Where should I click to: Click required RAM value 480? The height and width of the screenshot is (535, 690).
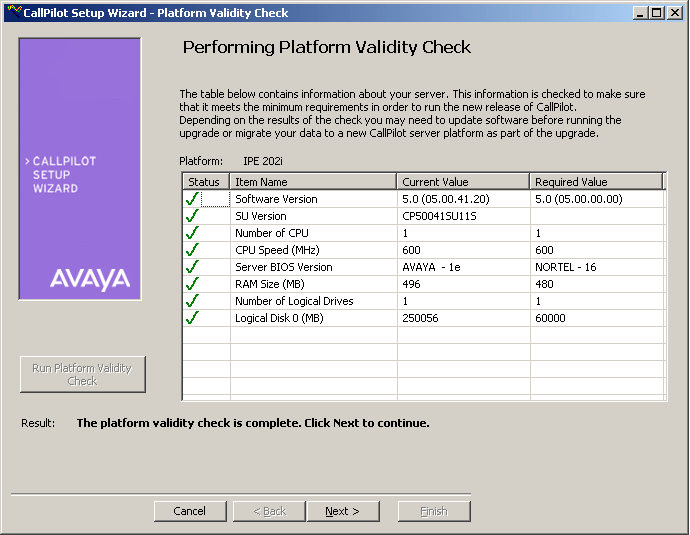544,284
